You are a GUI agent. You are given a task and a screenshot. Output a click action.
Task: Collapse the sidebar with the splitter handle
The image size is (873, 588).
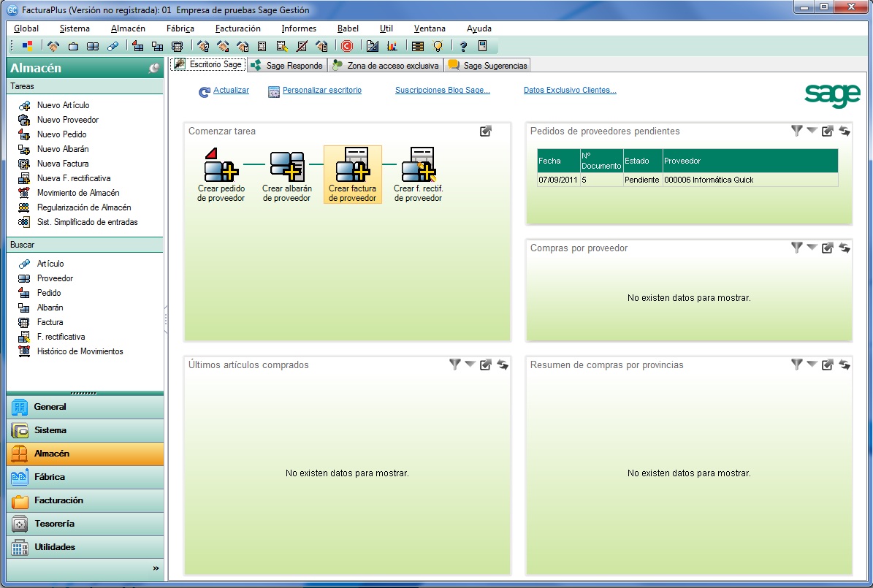pyautogui.click(x=166, y=319)
